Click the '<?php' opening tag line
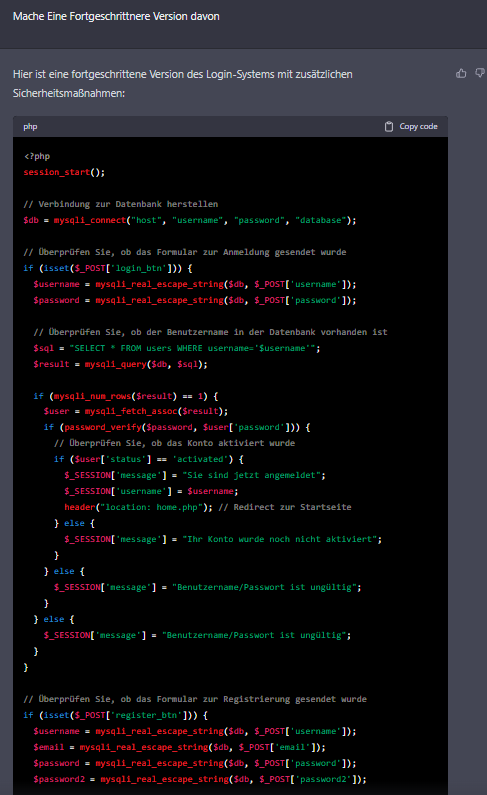 click(37, 156)
